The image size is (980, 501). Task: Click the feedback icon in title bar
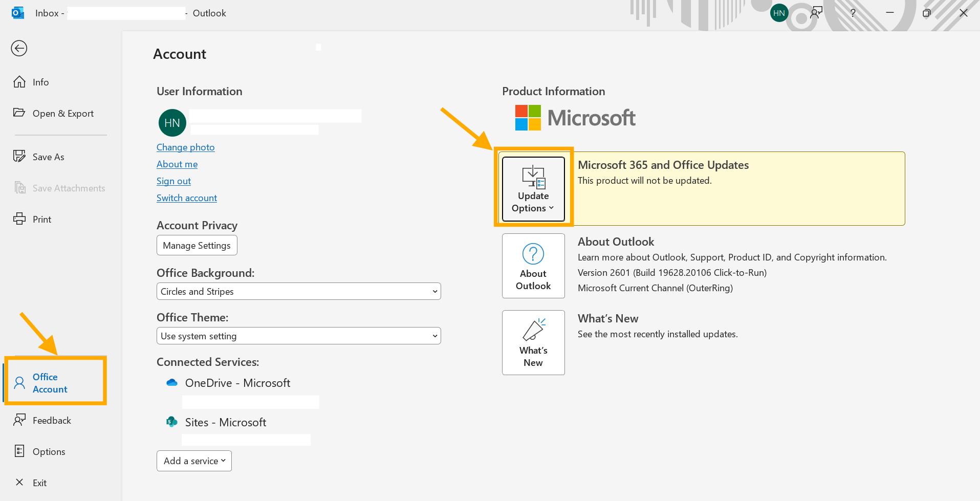pos(816,13)
